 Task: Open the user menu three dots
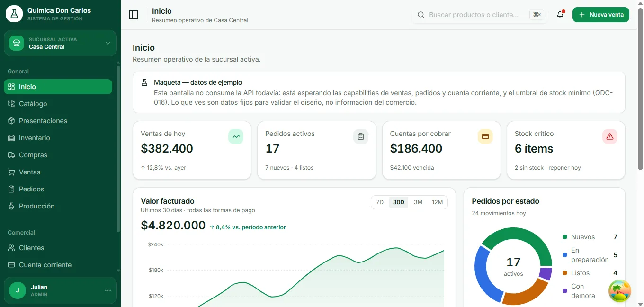pyautogui.click(x=108, y=290)
